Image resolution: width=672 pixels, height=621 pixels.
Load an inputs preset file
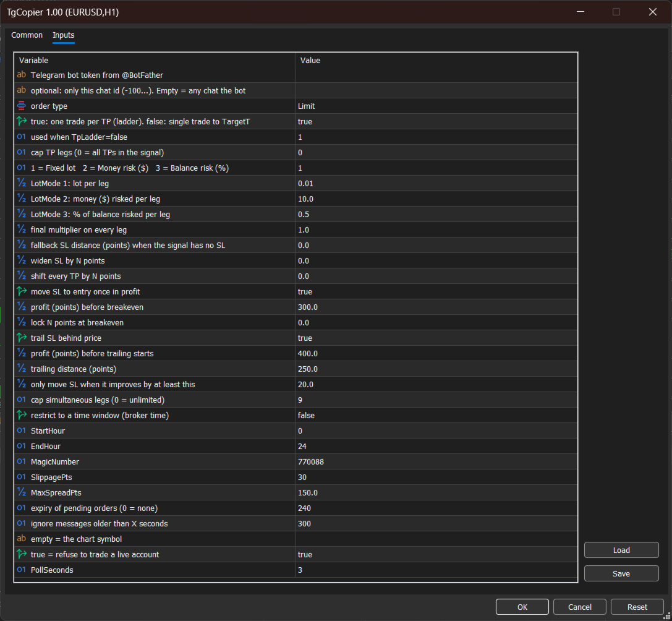point(621,550)
